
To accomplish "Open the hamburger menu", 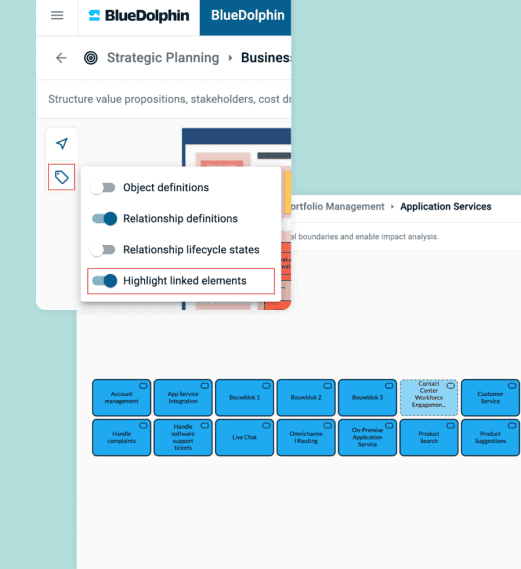I will (57, 15).
